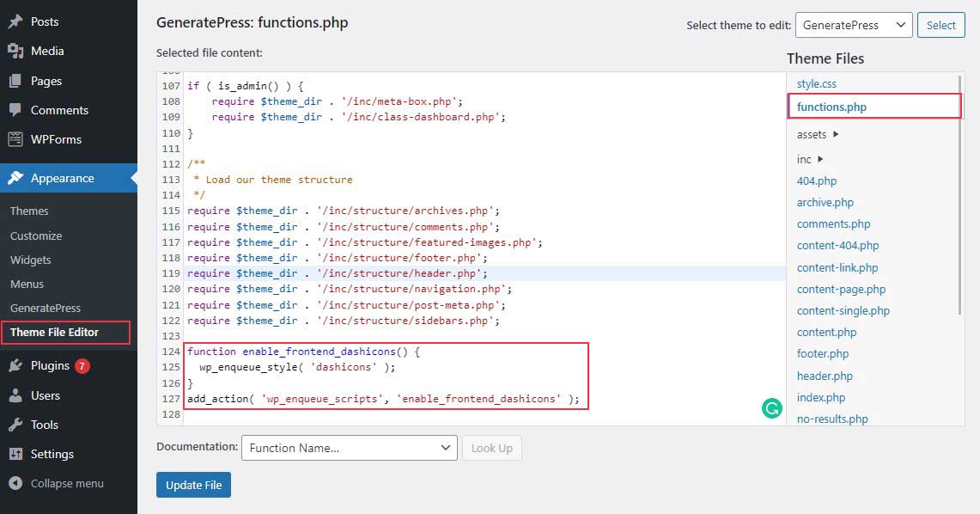The width and height of the screenshot is (980, 514).
Task: Expand the assets folder arrow
Action: click(x=836, y=134)
